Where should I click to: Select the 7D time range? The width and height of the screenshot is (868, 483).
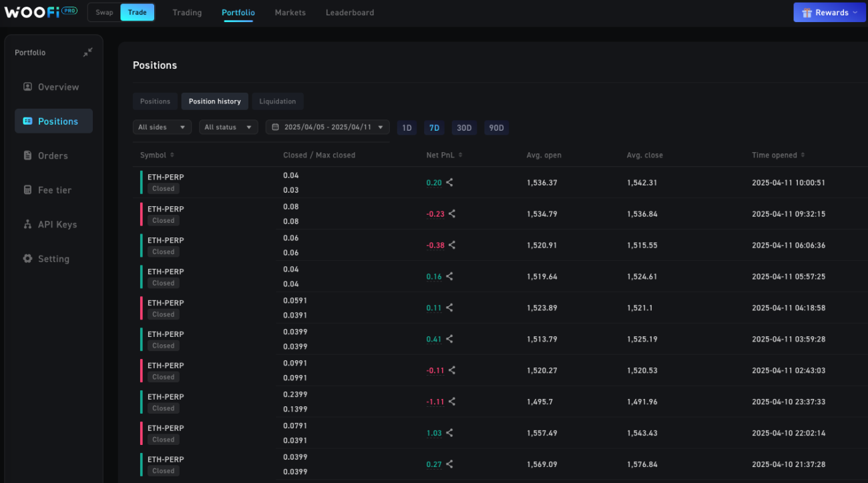435,127
